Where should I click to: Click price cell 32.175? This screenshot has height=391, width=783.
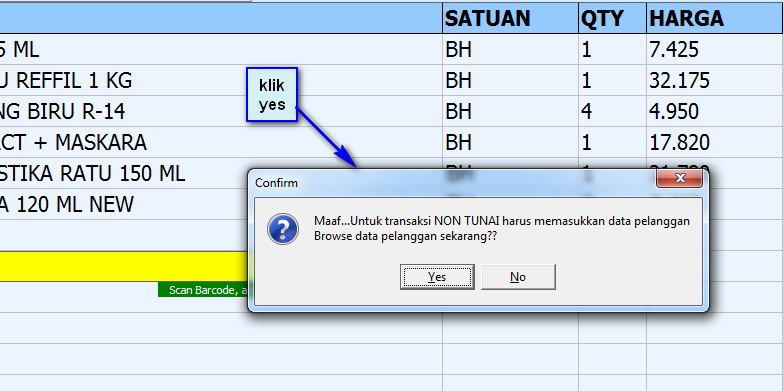click(x=715, y=80)
